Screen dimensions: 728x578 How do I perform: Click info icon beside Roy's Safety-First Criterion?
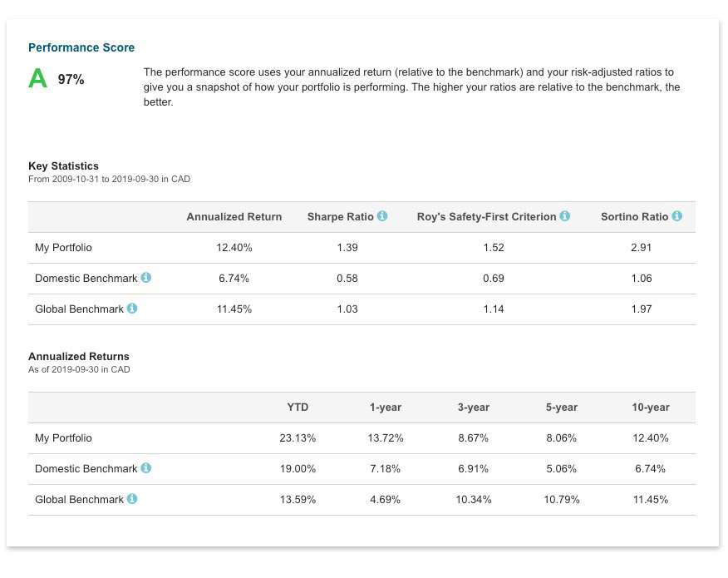(x=564, y=216)
